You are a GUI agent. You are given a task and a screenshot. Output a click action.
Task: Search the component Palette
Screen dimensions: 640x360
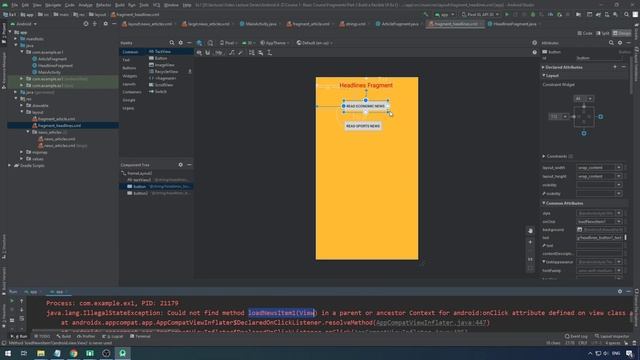click(172, 42)
